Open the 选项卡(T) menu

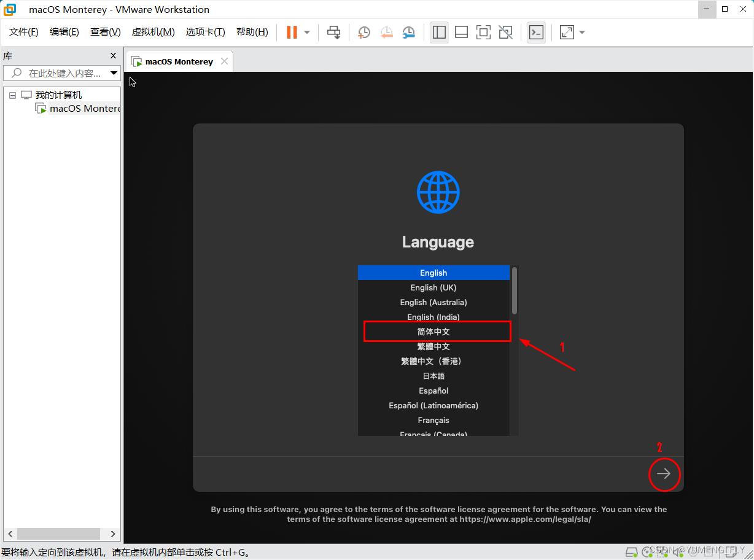[205, 32]
